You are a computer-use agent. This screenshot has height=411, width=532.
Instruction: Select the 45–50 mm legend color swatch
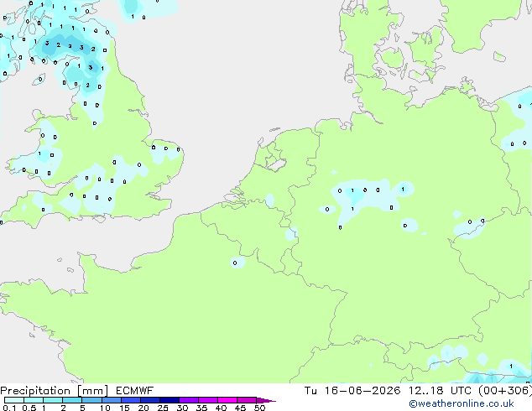click(247, 400)
